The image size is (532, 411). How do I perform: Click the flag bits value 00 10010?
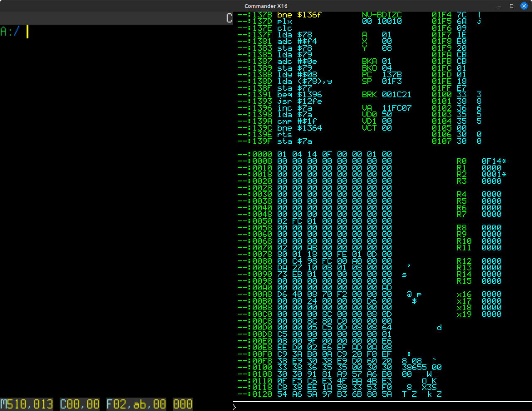382,22
